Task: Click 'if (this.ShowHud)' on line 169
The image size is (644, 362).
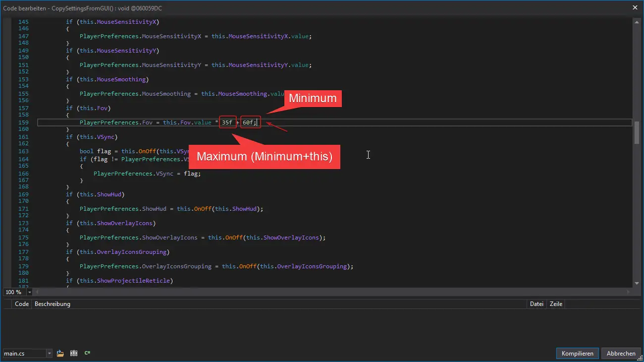Action: tap(95, 194)
